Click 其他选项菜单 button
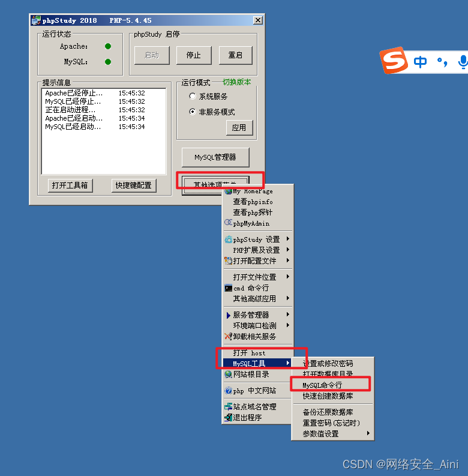Screen dimensions: 468x476 [215, 184]
